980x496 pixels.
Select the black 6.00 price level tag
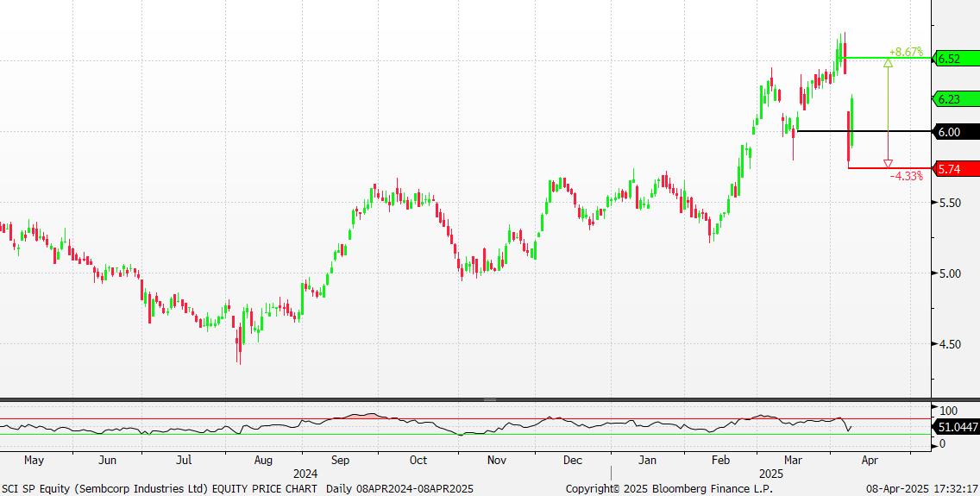[952, 132]
